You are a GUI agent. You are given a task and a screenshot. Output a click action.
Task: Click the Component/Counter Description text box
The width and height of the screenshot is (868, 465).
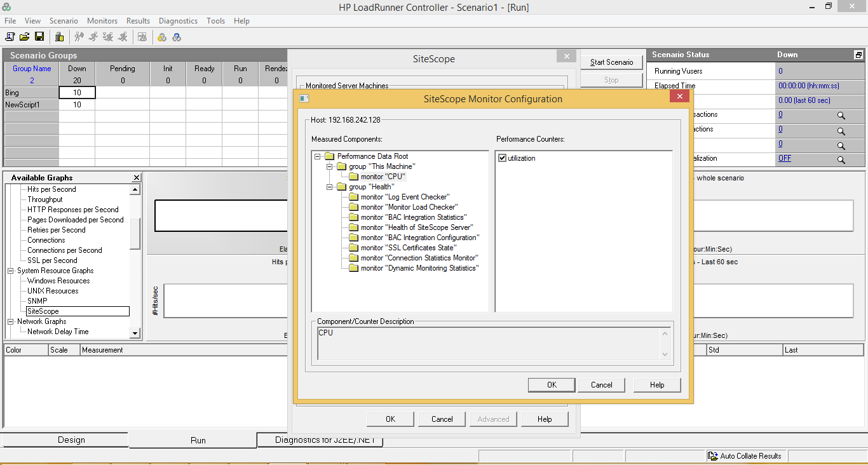[494, 344]
